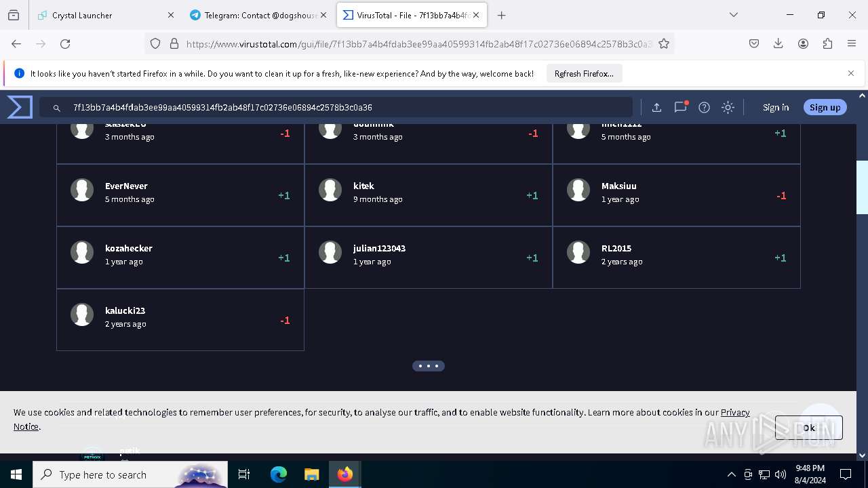Click the Sign in link
868x488 pixels.
(x=776, y=107)
